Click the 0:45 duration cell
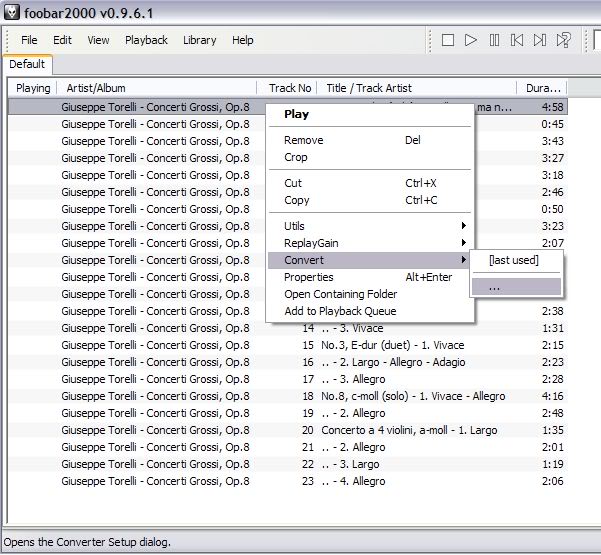The width and height of the screenshot is (601, 555). 552,124
